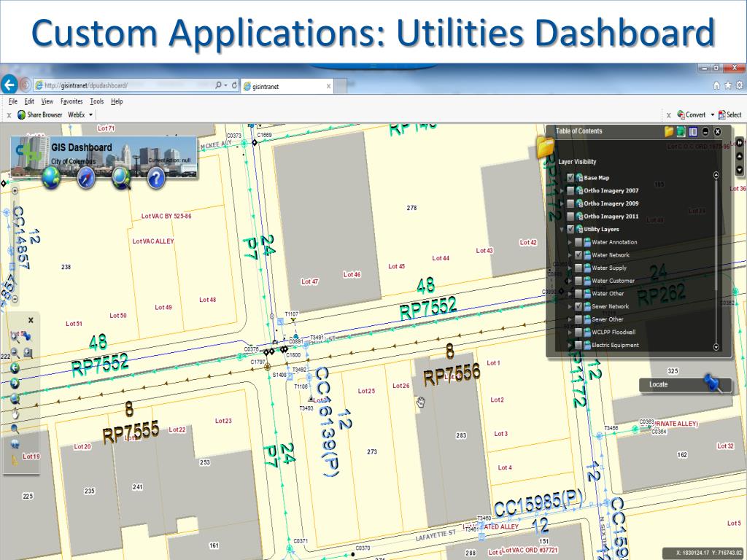Enable the Water Other layer checkbox
The width and height of the screenshot is (747, 560).
578,293
